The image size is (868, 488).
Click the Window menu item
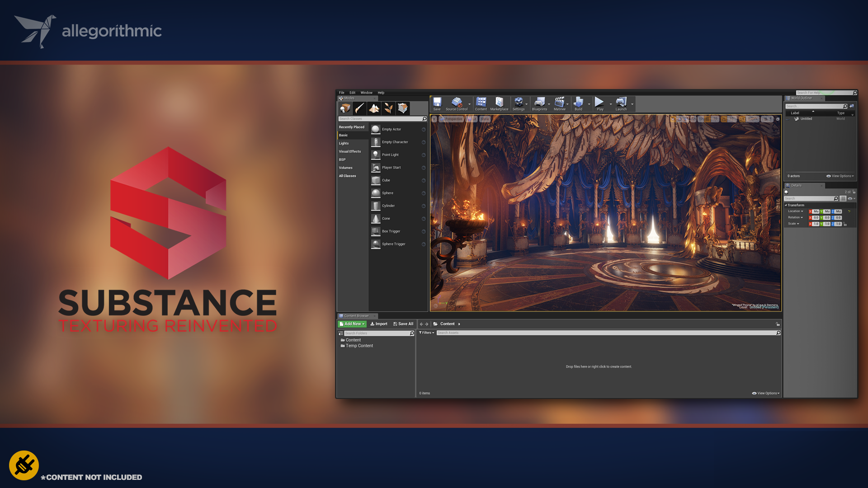coord(366,92)
